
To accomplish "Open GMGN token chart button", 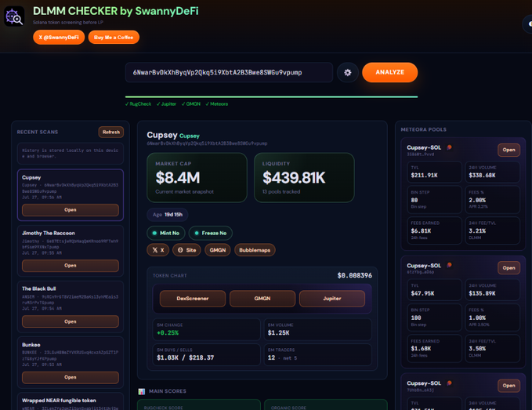I will tap(262, 299).
